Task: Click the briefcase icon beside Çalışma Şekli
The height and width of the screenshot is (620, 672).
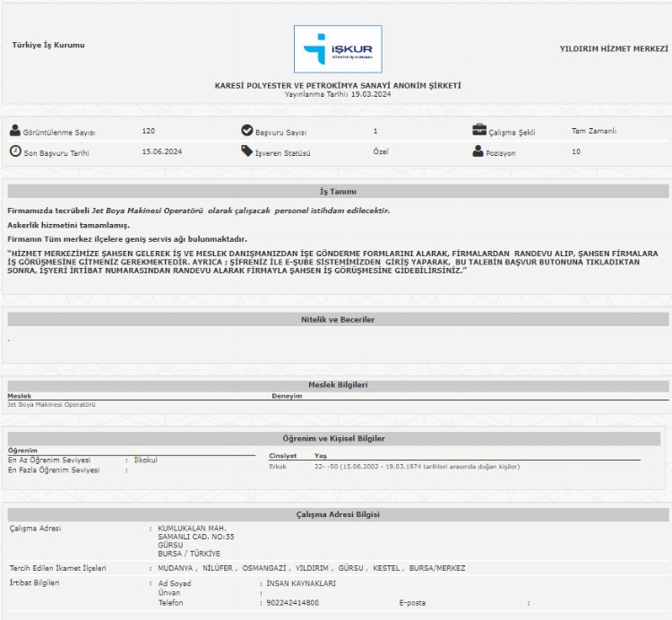Action: click(479, 130)
